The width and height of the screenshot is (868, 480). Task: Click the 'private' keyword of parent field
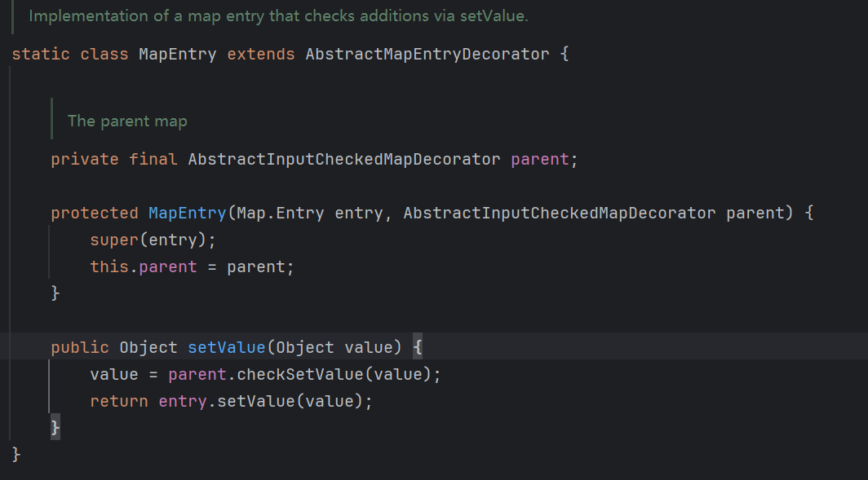click(x=85, y=159)
